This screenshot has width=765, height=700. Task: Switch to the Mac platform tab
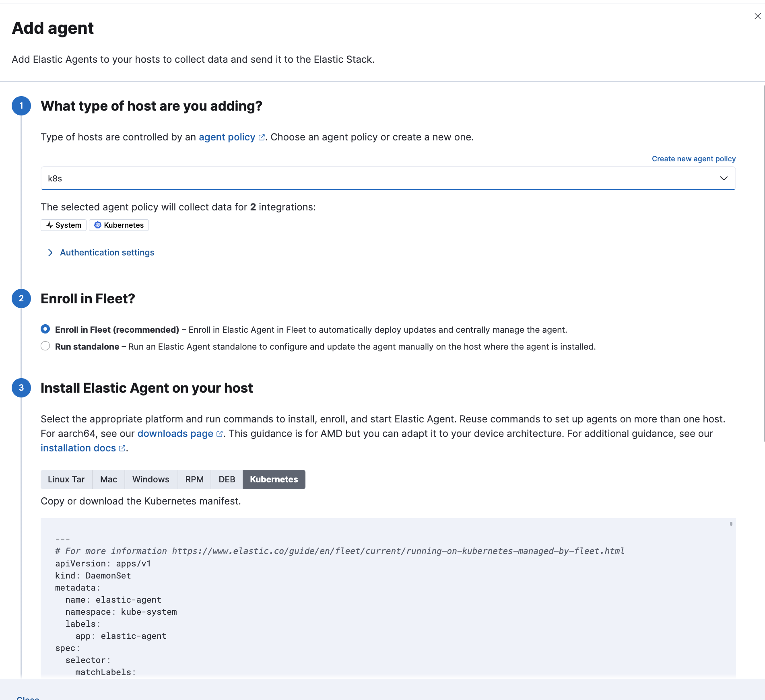[x=108, y=479]
